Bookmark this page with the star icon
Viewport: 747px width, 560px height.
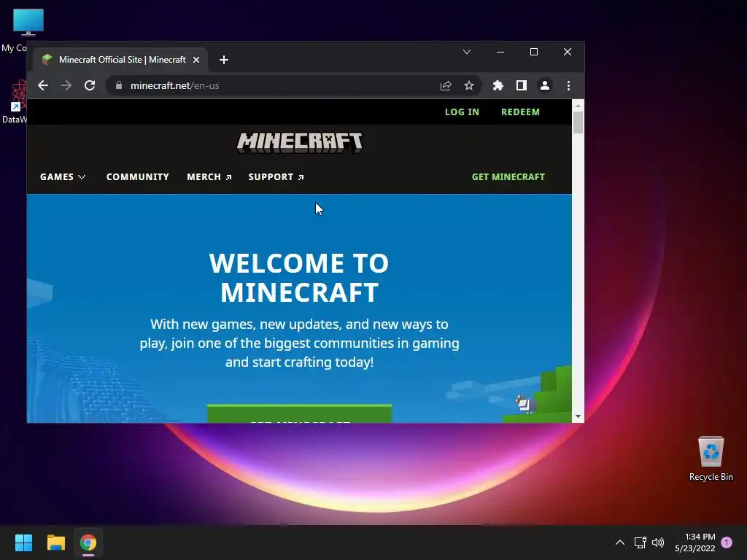469,86
